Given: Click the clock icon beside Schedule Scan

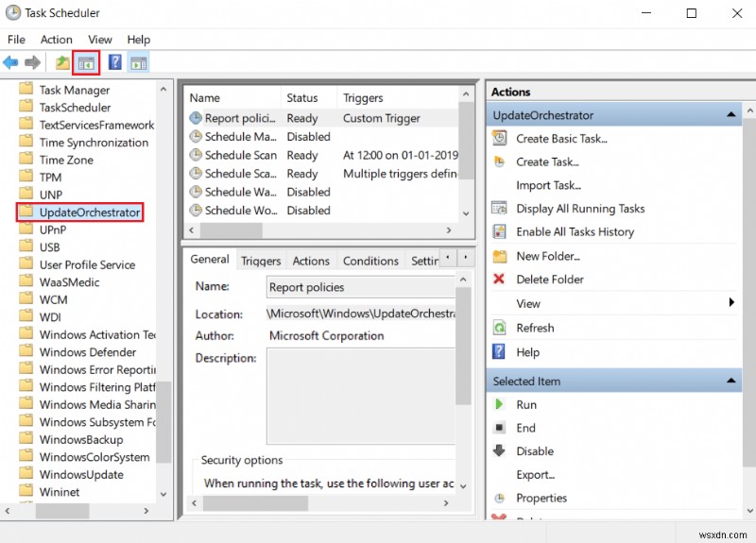Looking at the screenshot, I should [196, 155].
